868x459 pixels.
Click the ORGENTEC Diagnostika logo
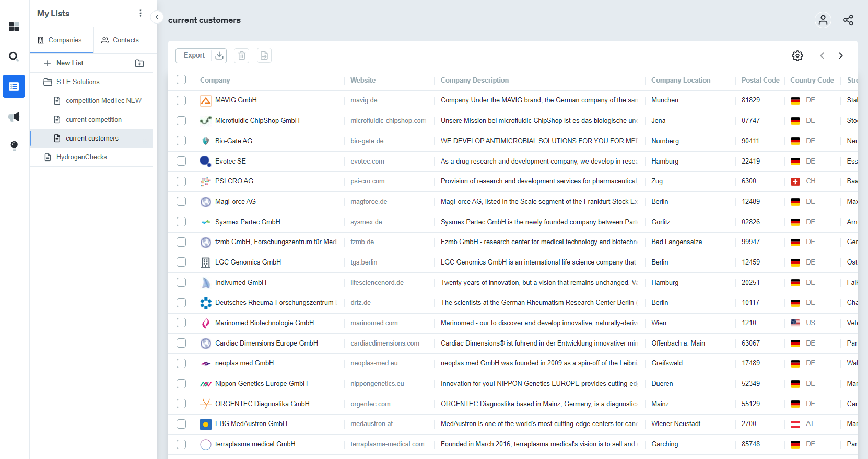pyautogui.click(x=206, y=404)
